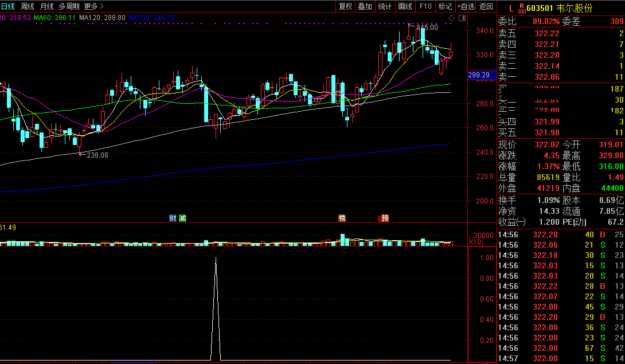Toggle the side panel layout icon
This screenshot has width=625, height=364.
(x=462, y=18)
